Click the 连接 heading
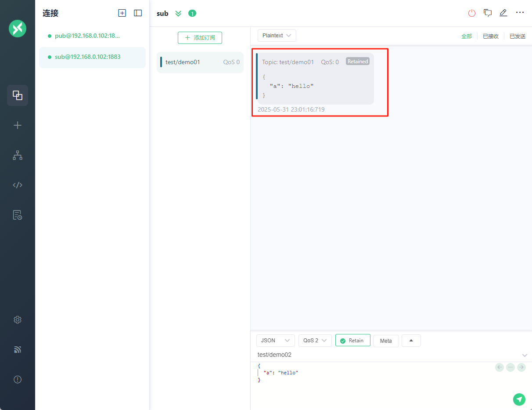 [50, 13]
